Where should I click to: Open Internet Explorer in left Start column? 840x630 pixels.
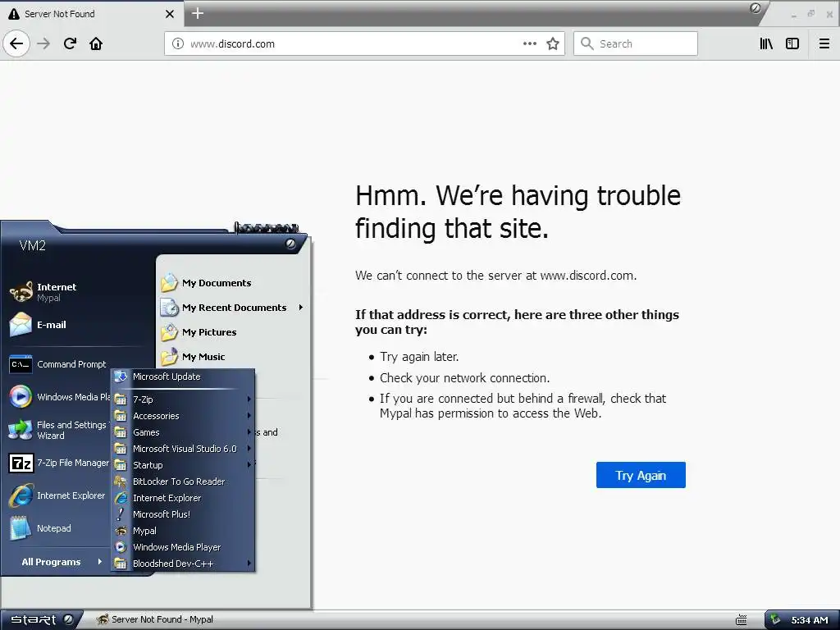coord(59,495)
